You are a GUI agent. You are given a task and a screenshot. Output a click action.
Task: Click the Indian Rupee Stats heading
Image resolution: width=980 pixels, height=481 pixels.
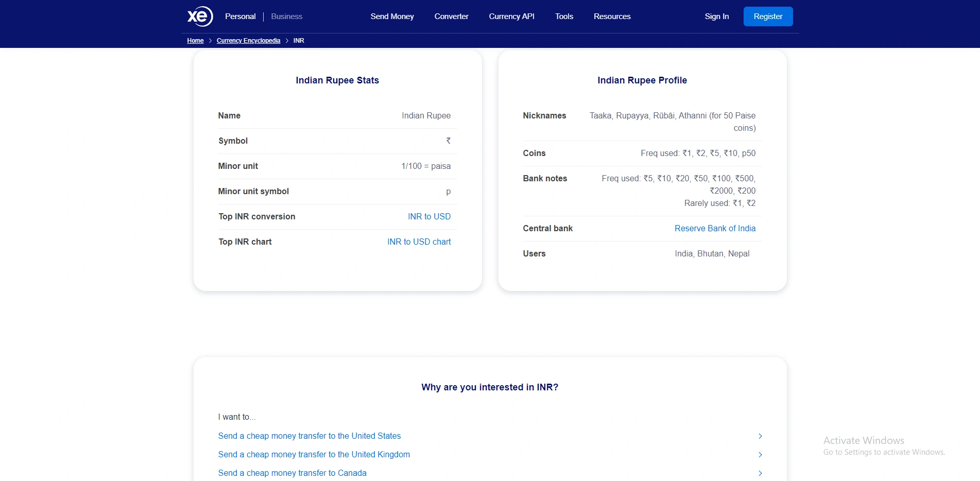pyautogui.click(x=337, y=80)
